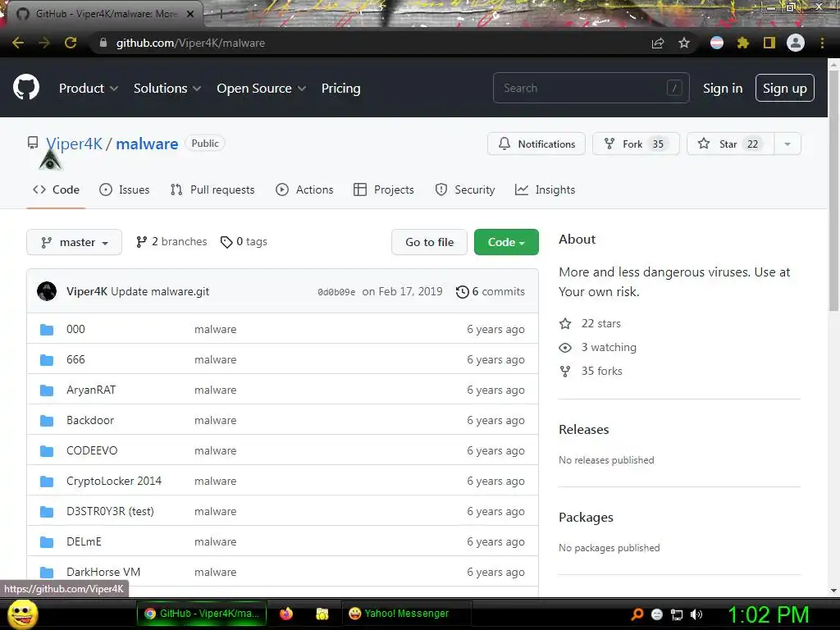Image resolution: width=840 pixels, height=630 pixels.
Task: Open the green Code dropdown
Action: click(506, 242)
